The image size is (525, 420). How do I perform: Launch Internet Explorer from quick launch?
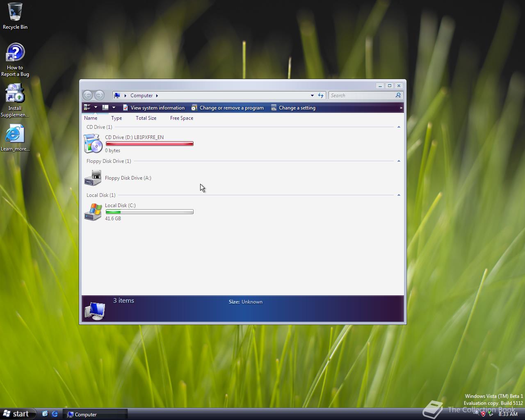pos(55,414)
